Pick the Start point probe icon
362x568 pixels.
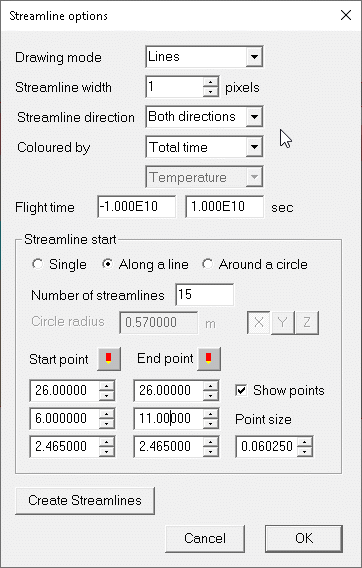pos(109,359)
